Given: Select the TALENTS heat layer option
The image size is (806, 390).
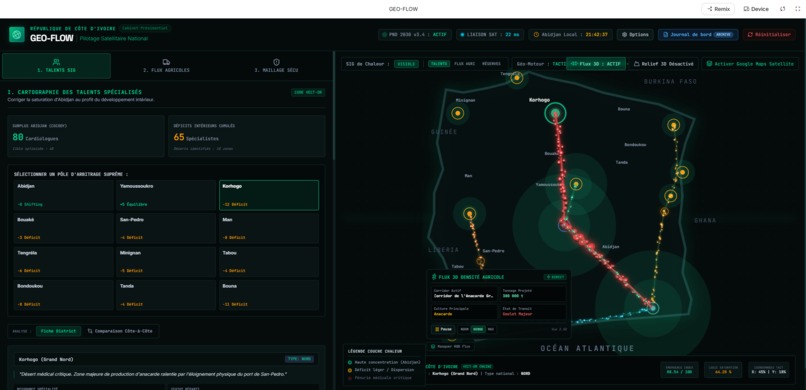Looking at the screenshot, I should point(439,64).
